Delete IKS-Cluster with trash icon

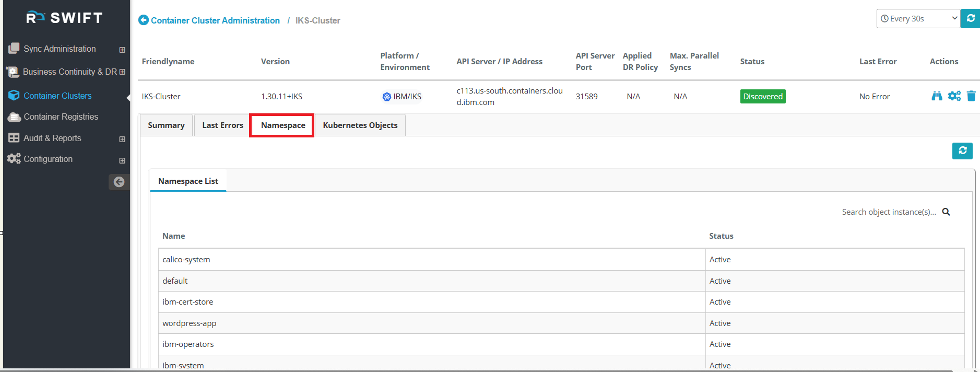971,96
